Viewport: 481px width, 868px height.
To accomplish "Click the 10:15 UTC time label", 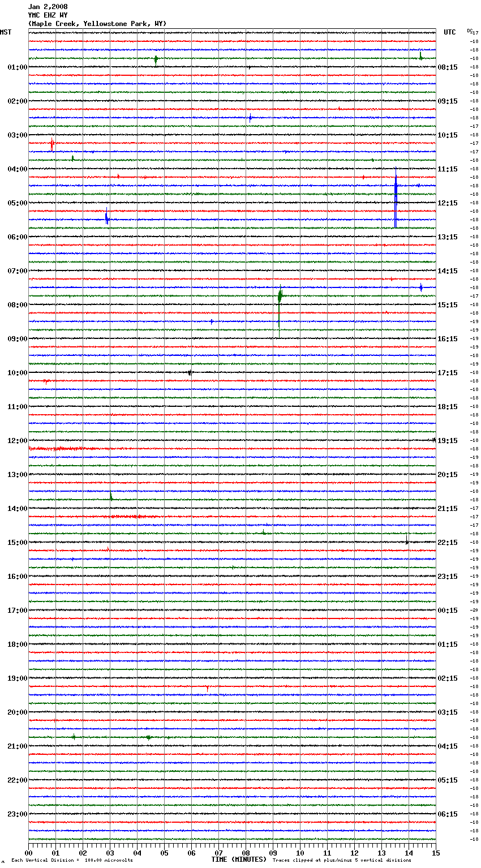I will 448,135.
